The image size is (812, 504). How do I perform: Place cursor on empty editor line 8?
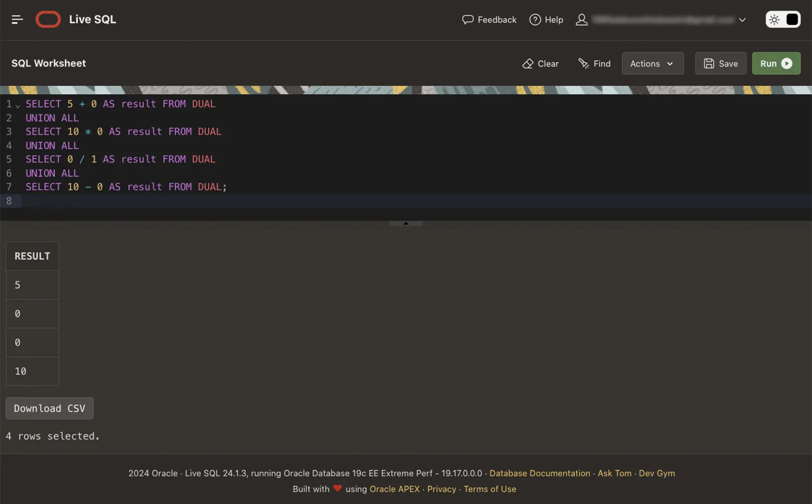[x=211, y=201]
